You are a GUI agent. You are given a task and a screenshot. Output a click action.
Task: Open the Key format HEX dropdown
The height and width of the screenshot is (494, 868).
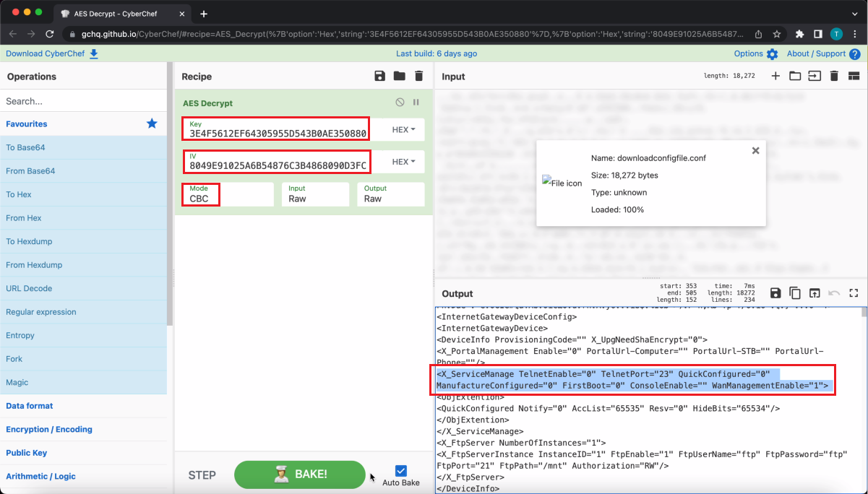[403, 130]
